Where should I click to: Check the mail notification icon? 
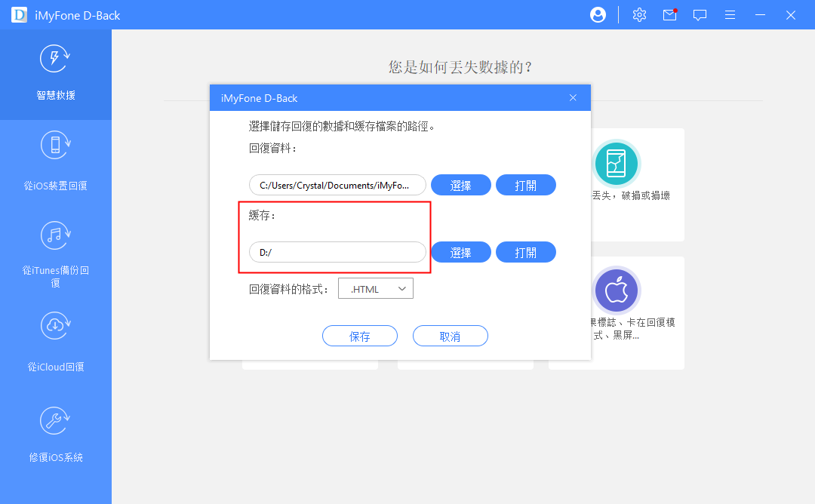670,15
